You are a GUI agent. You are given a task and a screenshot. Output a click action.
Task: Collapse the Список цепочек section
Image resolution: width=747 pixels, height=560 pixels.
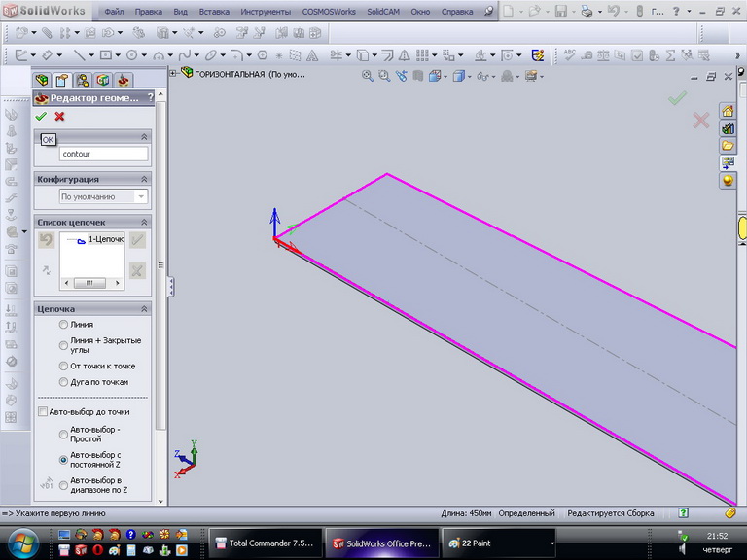coord(144,222)
